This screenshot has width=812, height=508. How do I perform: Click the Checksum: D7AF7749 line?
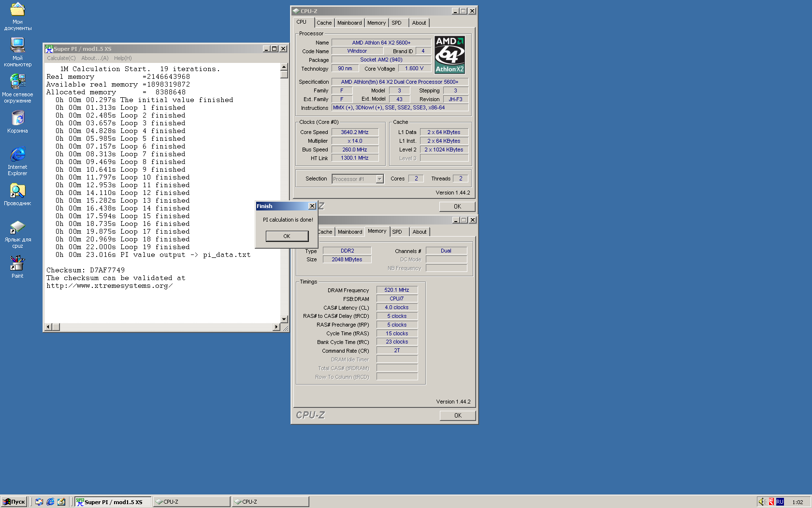click(86, 270)
